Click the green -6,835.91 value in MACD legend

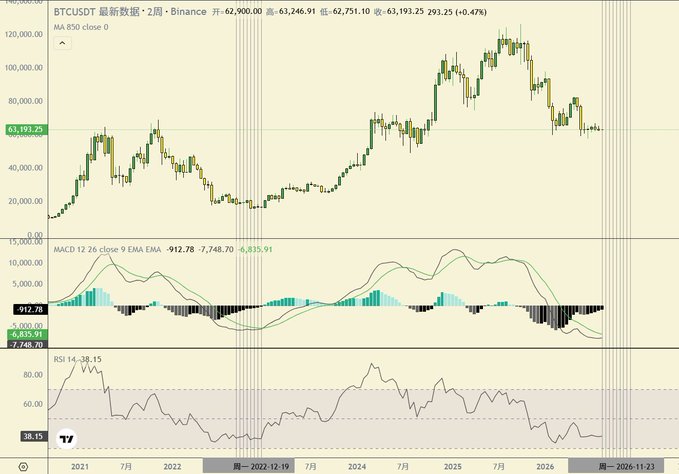[x=255, y=249]
